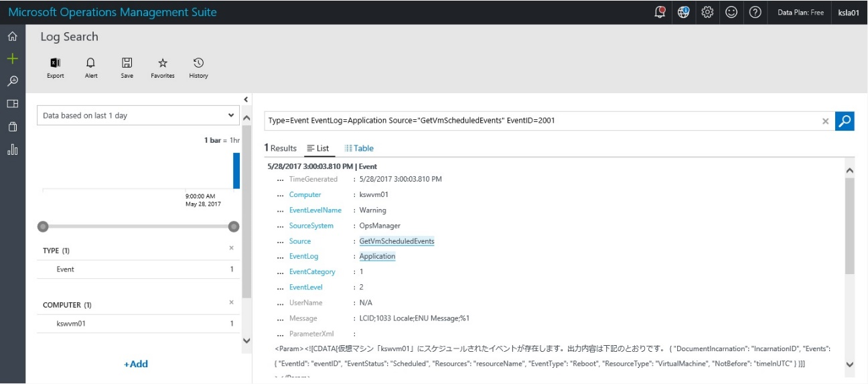Click the globe icon in top bar
Image resolution: width=868 pixels, height=384 pixels.
683,12
